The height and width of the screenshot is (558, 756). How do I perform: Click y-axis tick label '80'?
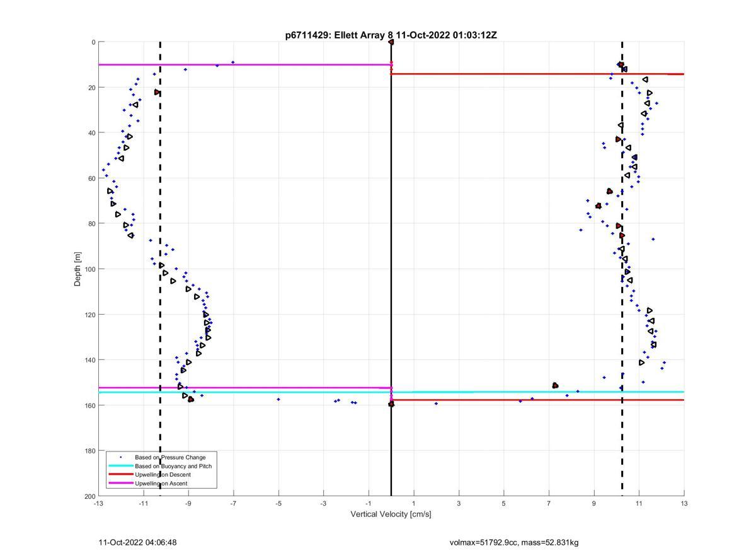coord(91,224)
